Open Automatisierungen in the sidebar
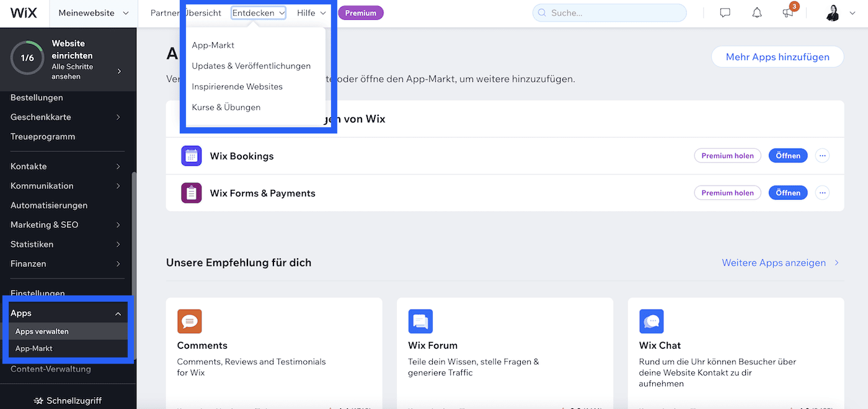Viewport: 868px width, 409px height. (x=49, y=205)
